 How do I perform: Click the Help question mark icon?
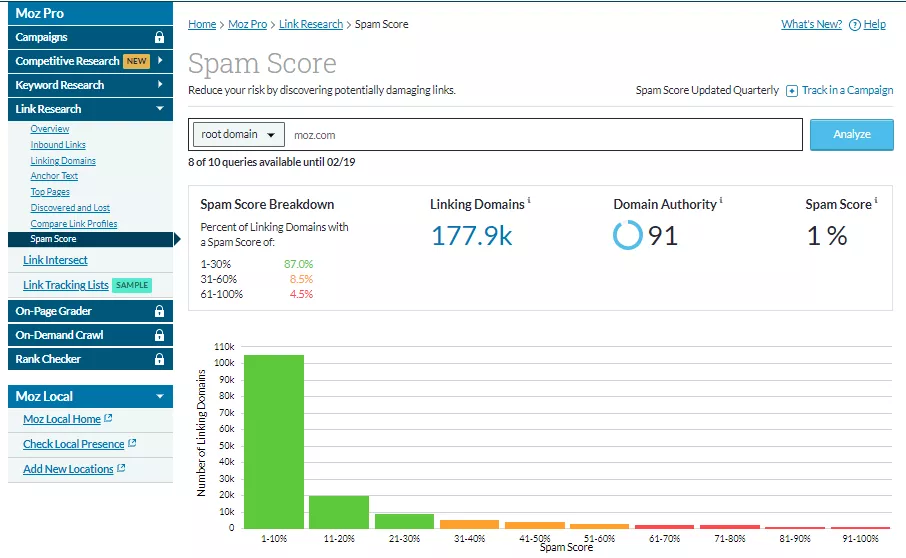point(855,25)
